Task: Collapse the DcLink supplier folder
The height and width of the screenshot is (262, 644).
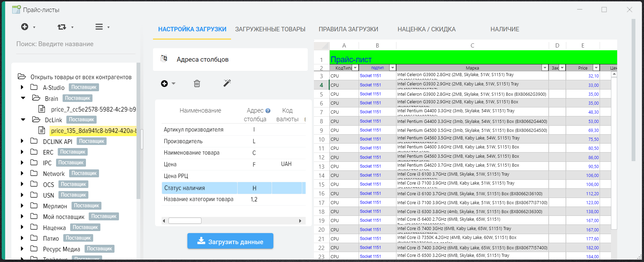Action: [23, 119]
